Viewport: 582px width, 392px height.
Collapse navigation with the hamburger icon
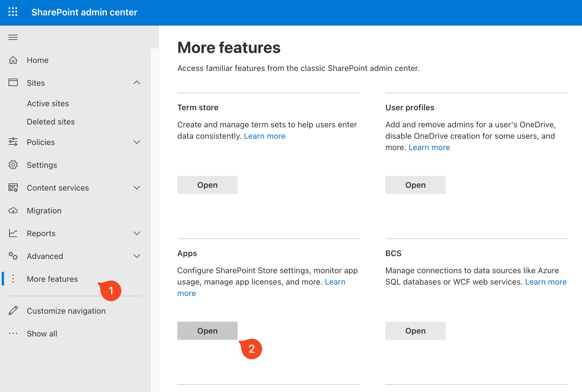(13, 37)
